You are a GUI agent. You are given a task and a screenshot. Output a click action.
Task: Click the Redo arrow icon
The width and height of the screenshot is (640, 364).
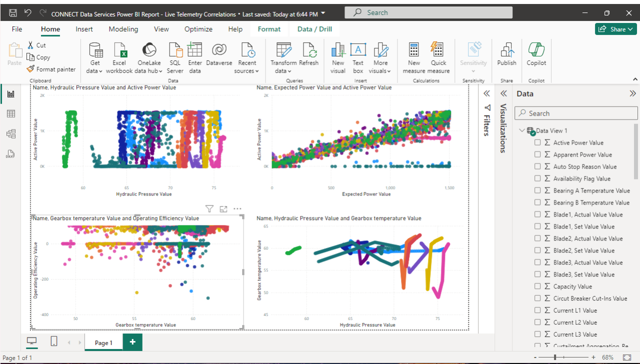click(43, 13)
